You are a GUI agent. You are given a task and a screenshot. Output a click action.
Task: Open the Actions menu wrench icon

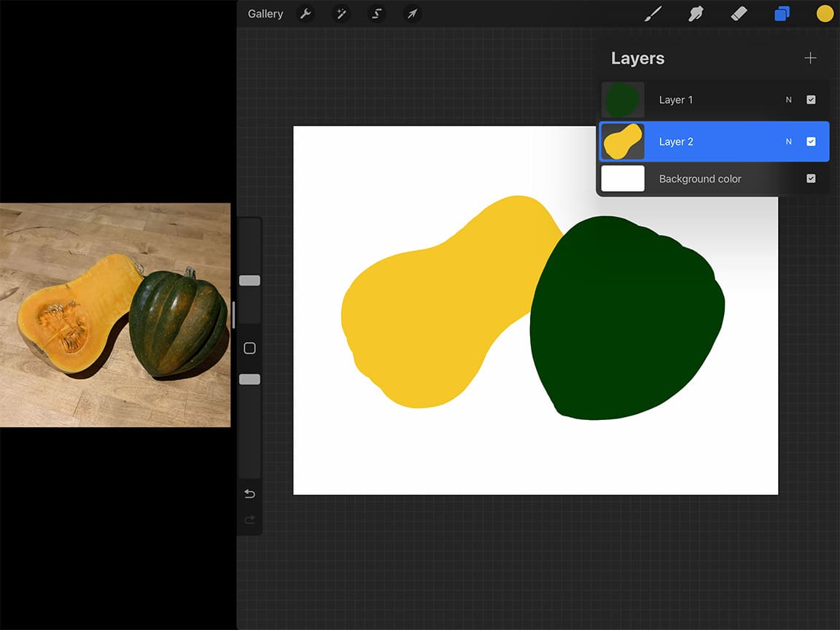coord(306,13)
